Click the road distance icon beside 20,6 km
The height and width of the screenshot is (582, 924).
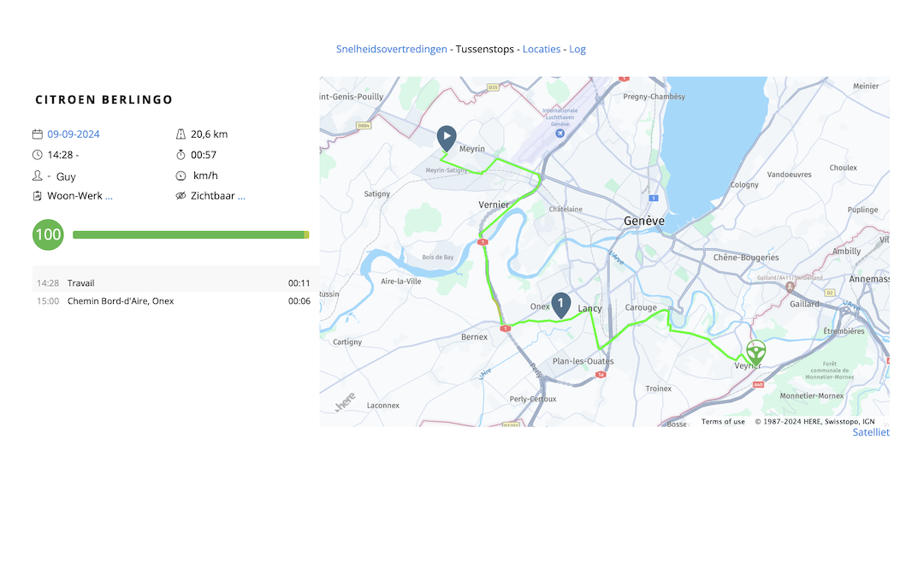click(181, 134)
